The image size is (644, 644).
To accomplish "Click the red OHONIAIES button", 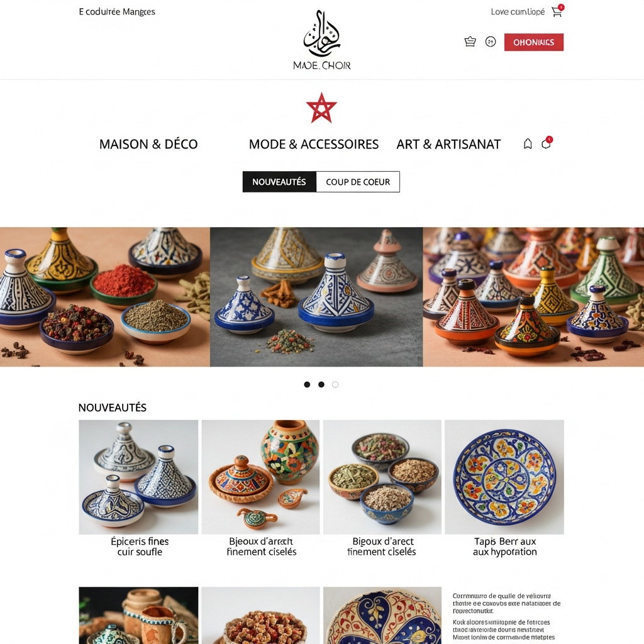I will [x=533, y=42].
